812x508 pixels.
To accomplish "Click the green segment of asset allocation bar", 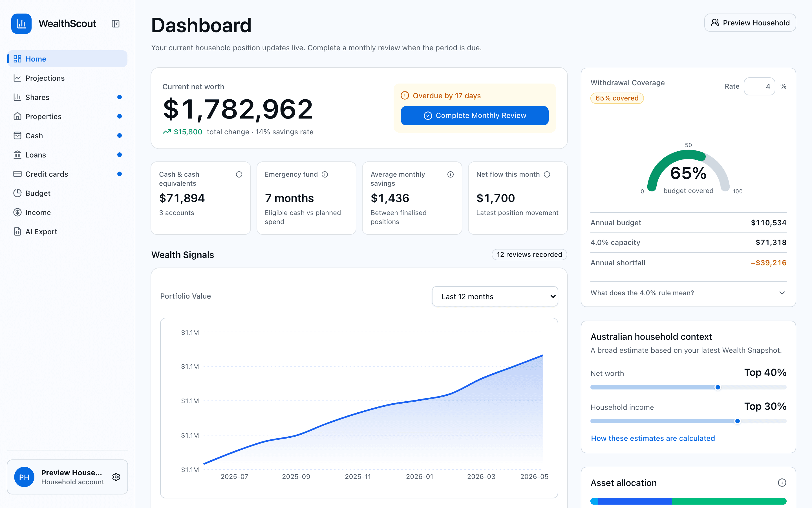I will (729, 501).
